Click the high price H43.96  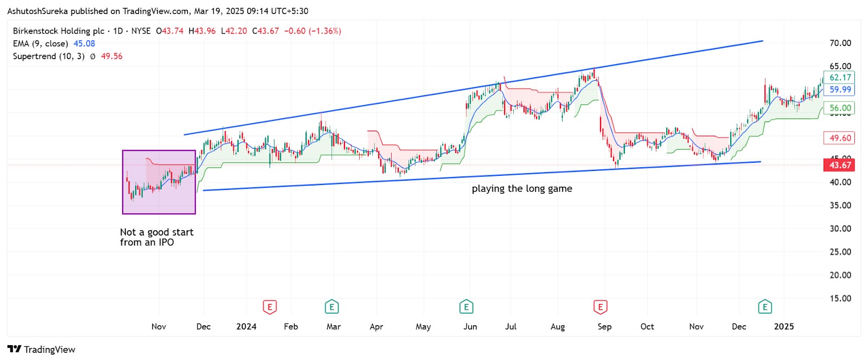pos(202,31)
